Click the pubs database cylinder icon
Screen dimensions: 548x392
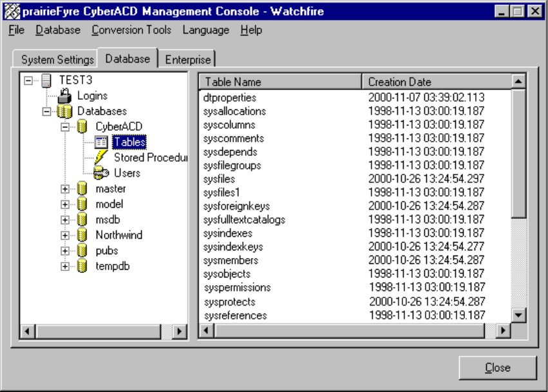82,251
